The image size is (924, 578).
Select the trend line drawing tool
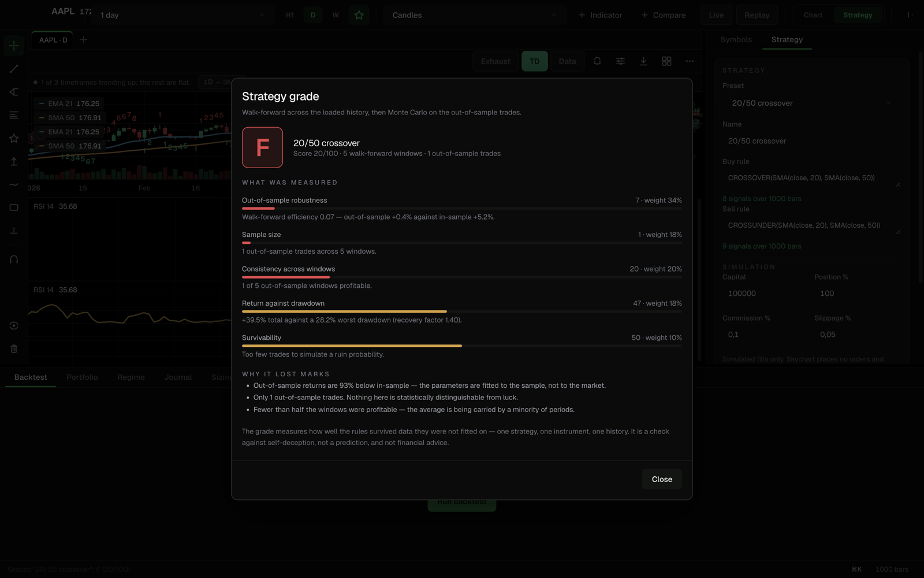tap(14, 69)
